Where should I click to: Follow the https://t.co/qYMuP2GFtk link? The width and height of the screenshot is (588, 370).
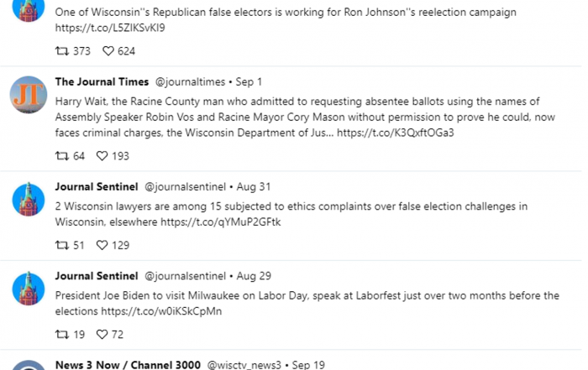click(x=220, y=221)
